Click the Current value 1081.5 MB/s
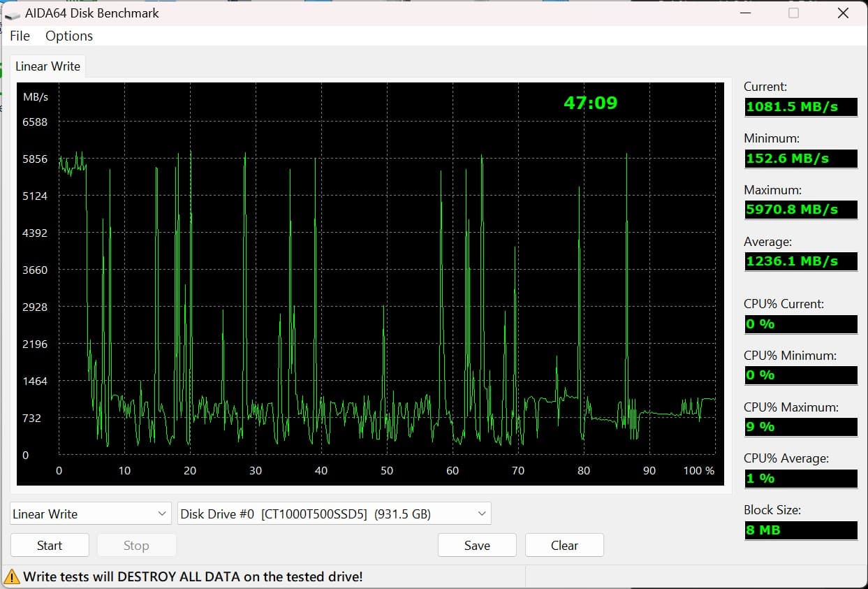Screen dimensions: 868x589 click(801, 107)
